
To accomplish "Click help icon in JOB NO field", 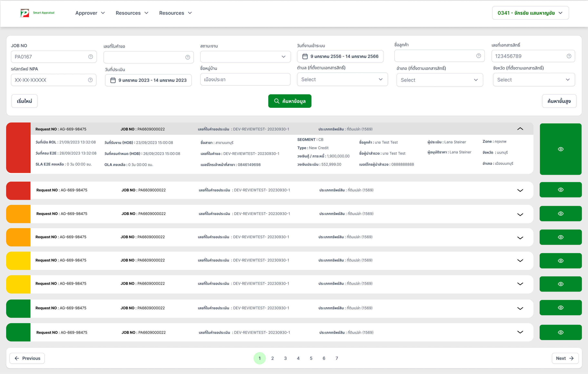I will click(x=91, y=57).
